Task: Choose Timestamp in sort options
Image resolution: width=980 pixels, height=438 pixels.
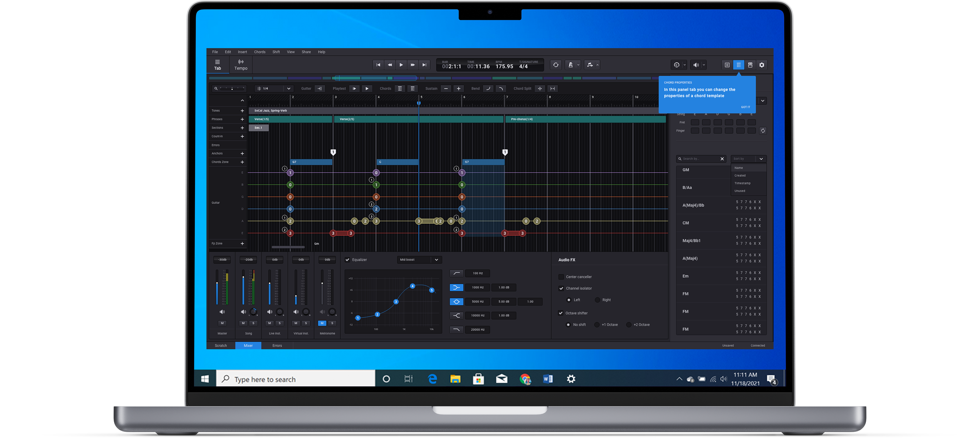Action: click(742, 183)
